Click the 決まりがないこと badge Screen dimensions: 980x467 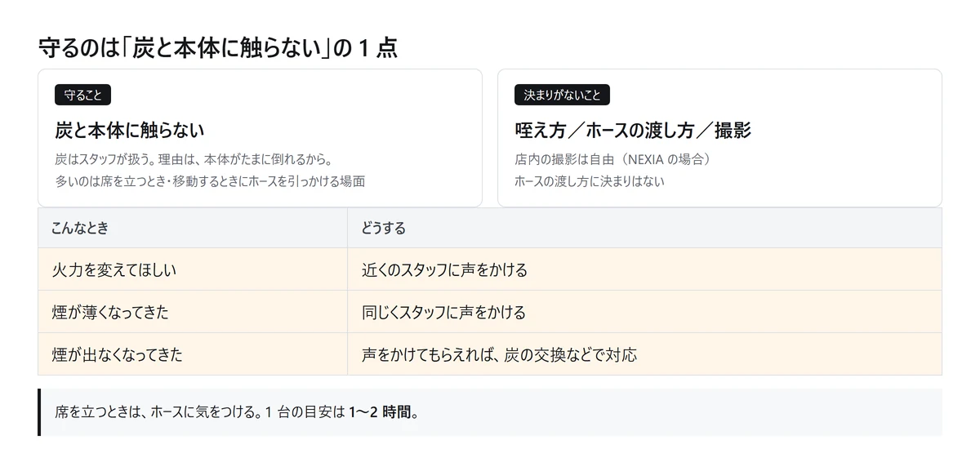[x=562, y=95]
